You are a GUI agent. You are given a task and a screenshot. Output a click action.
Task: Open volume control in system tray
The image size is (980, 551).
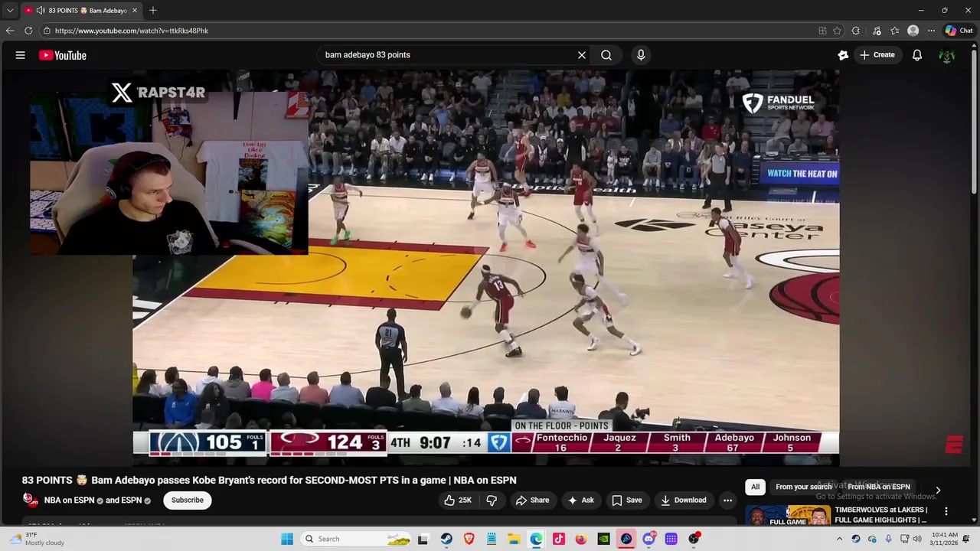917,539
